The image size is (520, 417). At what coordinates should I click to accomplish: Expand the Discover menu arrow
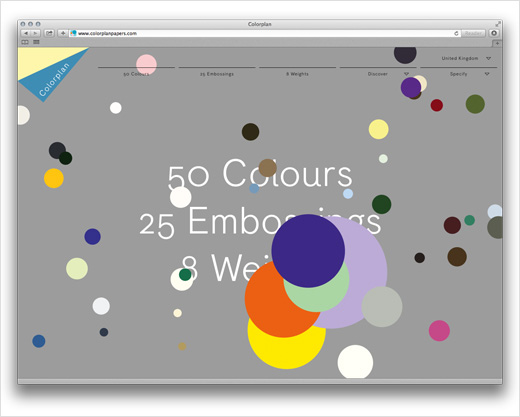point(406,74)
